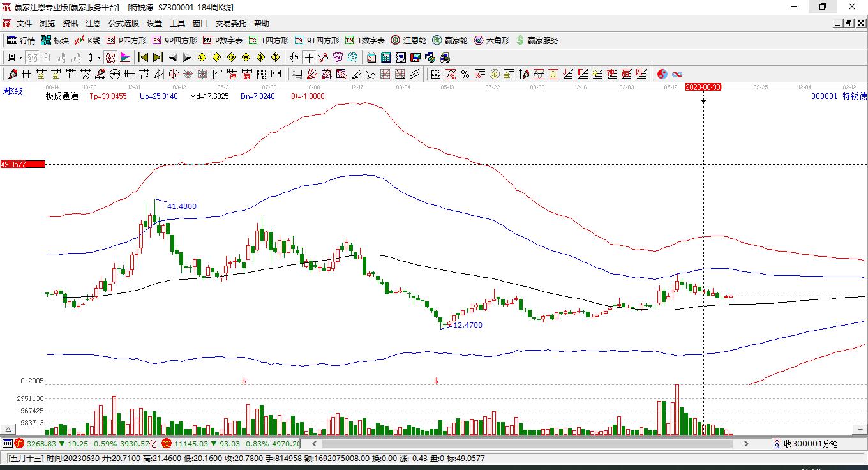
Task: Open the 公式选股 menu
Action: [124, 24]
